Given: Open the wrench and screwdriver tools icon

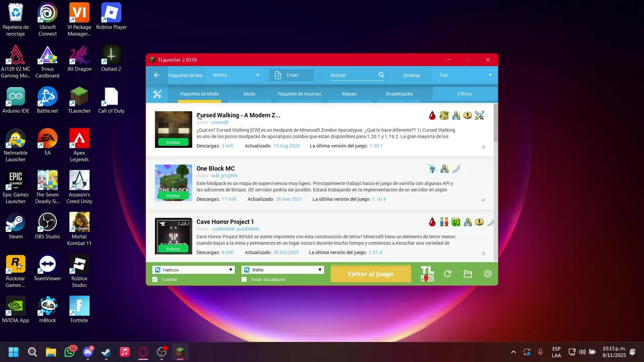Looking at the screenshot, I should [157, 94].
